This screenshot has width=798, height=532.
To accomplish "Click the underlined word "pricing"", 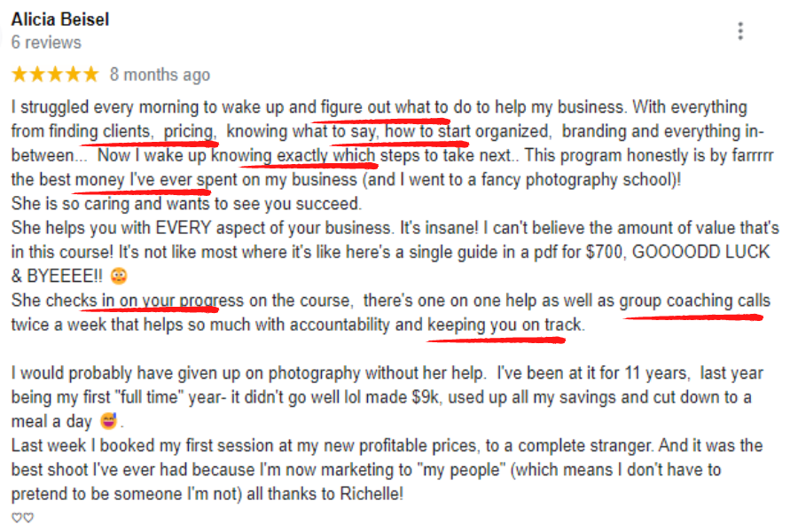I will tap(188, 131).
